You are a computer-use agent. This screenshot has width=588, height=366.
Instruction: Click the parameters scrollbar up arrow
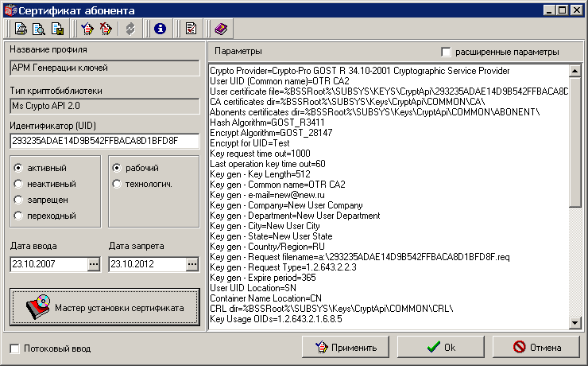574,71
